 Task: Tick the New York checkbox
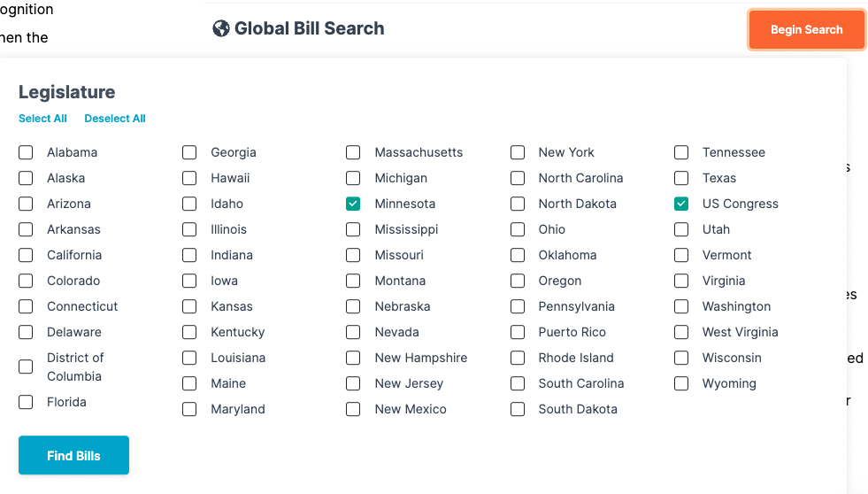(x=518, y=152)
